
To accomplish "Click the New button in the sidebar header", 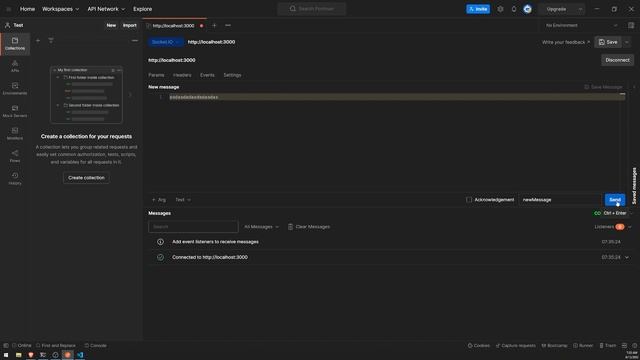I will click(111, 25).
